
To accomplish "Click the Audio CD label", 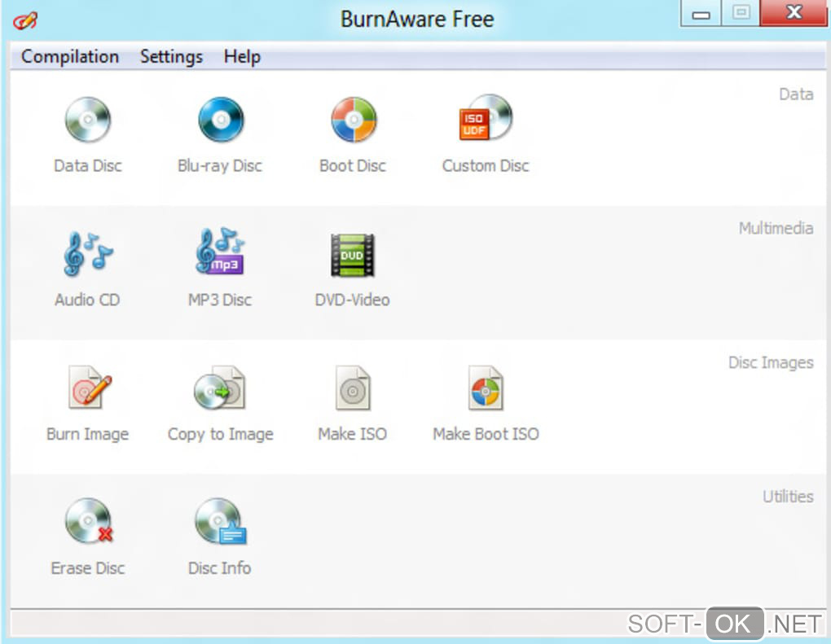I will pyautogui.click(x=87, y=300).
